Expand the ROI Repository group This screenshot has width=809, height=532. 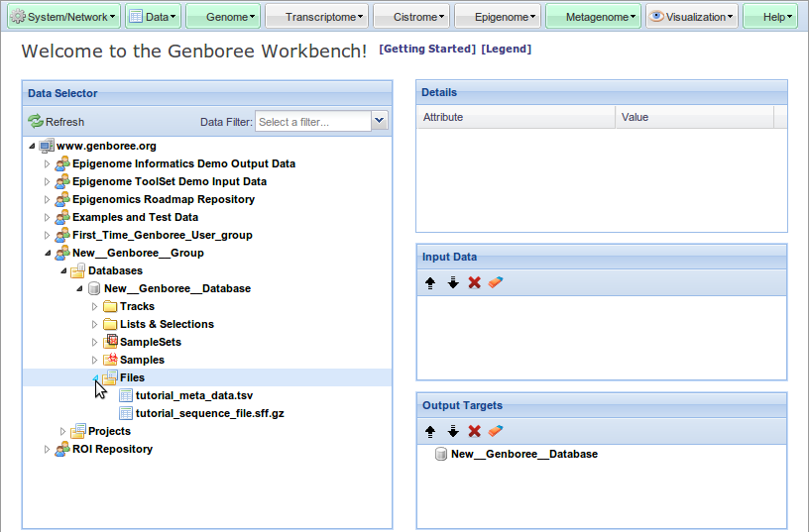(48, 450)
